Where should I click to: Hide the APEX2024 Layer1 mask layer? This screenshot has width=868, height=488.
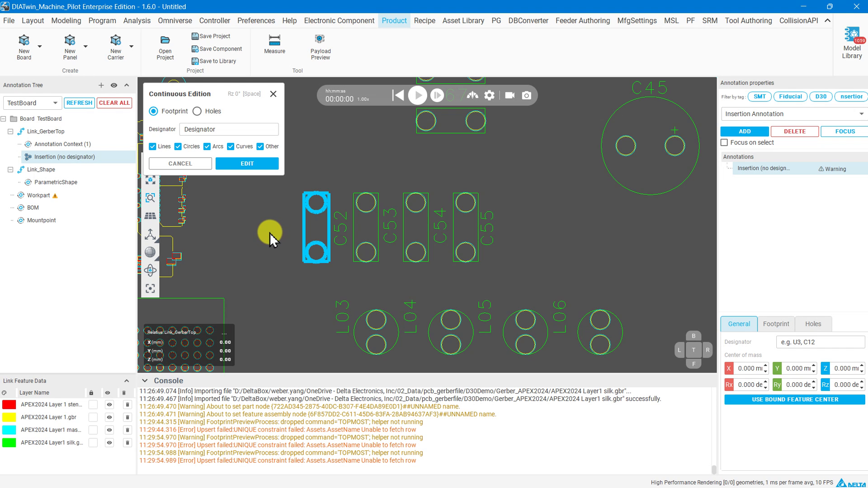tap(109, 430)
